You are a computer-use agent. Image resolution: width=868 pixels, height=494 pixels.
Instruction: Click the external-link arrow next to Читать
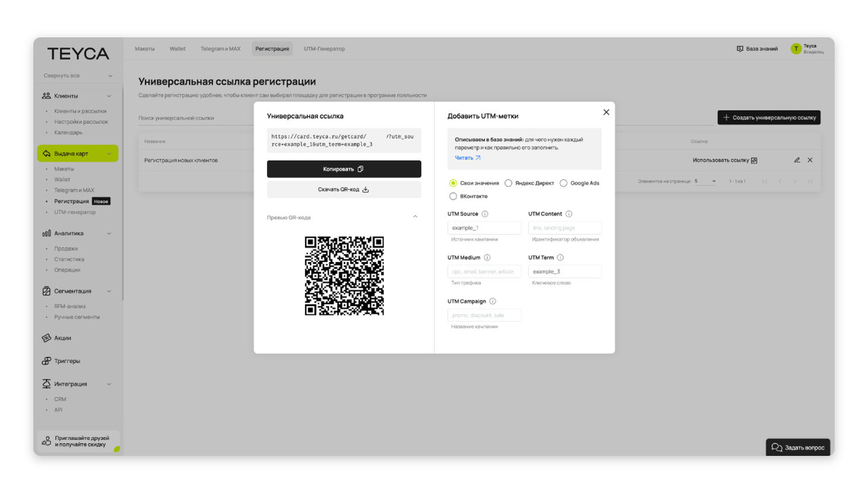click(x=477, y=157)
